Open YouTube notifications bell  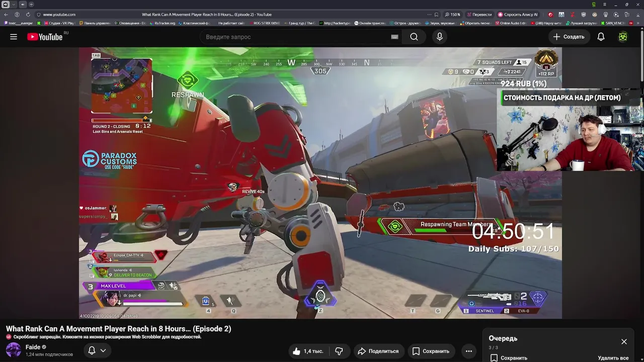coord(601,37)
